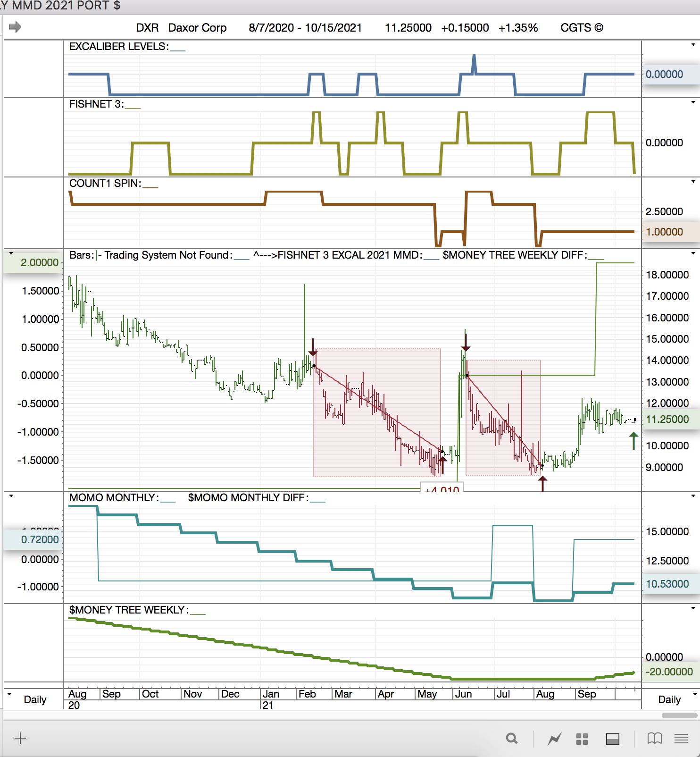Click the left Daily timeframe label
This screenshot has width=700, height=757.
pyautogui.click(x=35, y=699)
